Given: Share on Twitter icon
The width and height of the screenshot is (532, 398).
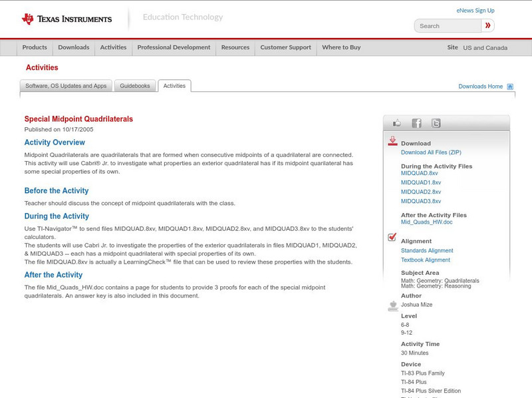Looking at the screenshot, I should [x=436, y=123].
